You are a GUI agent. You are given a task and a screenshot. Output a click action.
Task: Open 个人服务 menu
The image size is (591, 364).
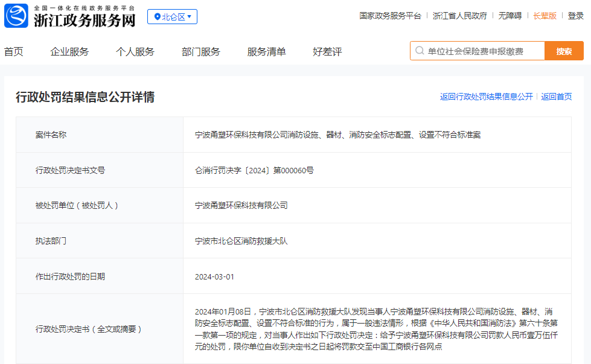point(135,52)
